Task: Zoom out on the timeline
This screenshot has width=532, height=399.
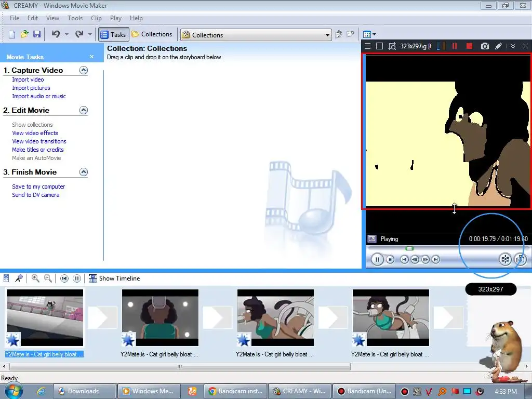Action: click(48, 278)
